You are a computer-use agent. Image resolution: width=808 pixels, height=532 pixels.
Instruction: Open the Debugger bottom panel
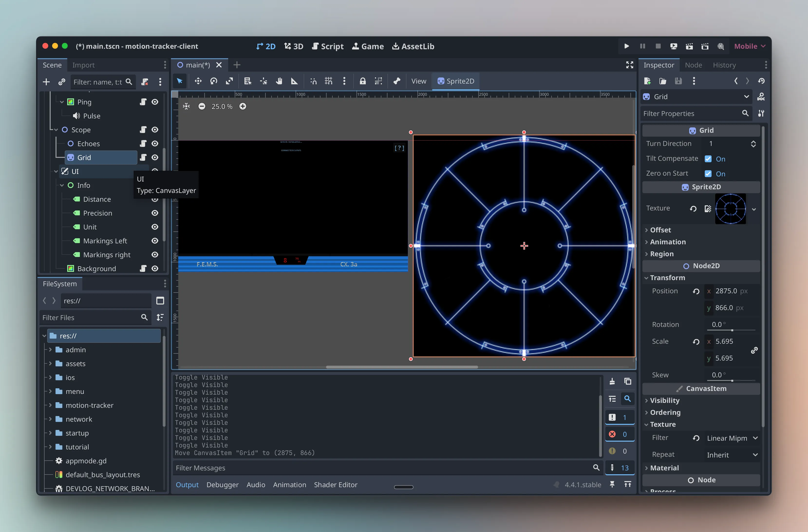click(x=222, y=484)
